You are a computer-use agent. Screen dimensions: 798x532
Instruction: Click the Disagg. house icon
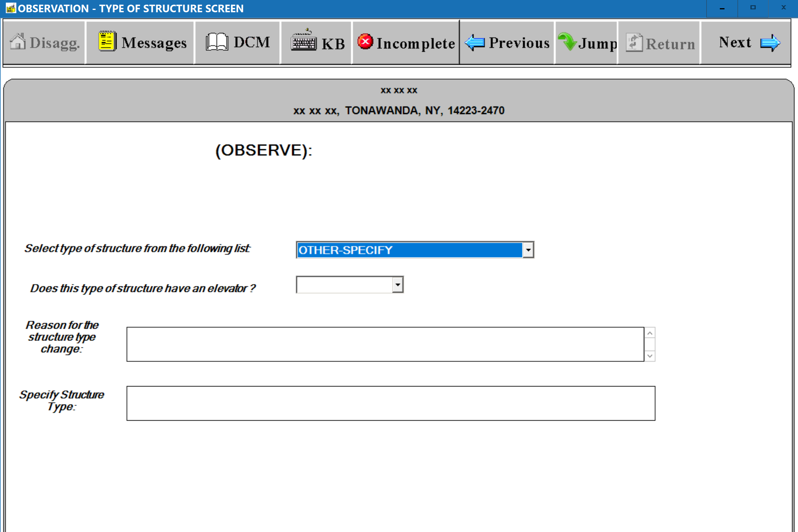point(17,42)
